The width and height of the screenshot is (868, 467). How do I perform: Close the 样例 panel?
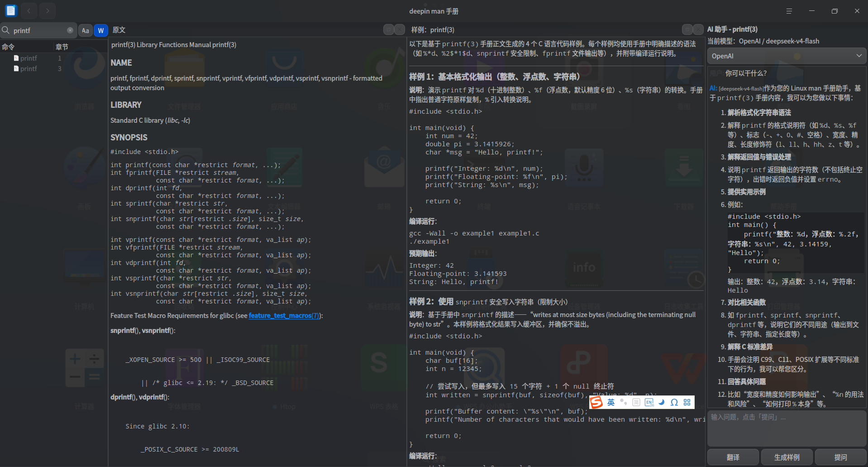[698, 29]
